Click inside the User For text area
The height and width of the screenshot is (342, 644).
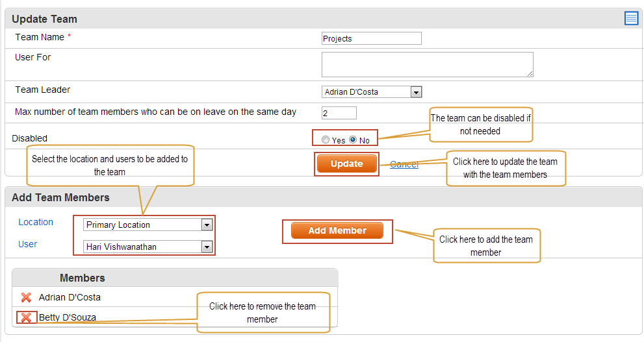click(427, 64)
